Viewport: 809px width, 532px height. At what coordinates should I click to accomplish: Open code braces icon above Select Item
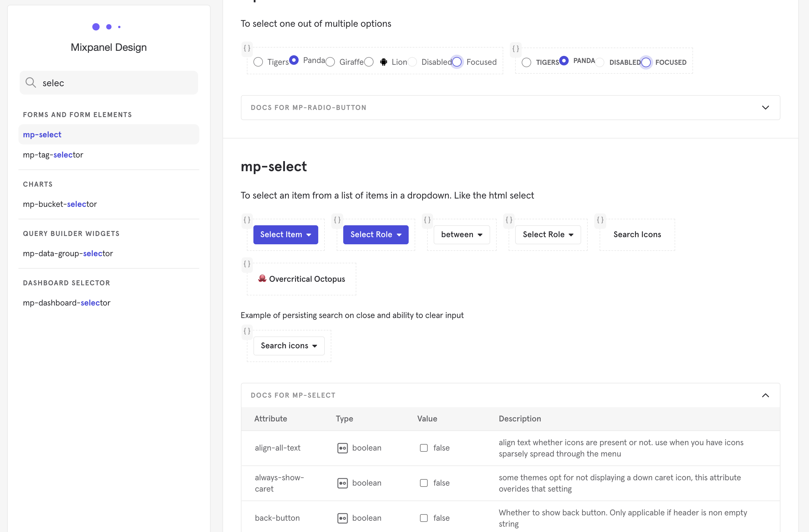(247, 220)
